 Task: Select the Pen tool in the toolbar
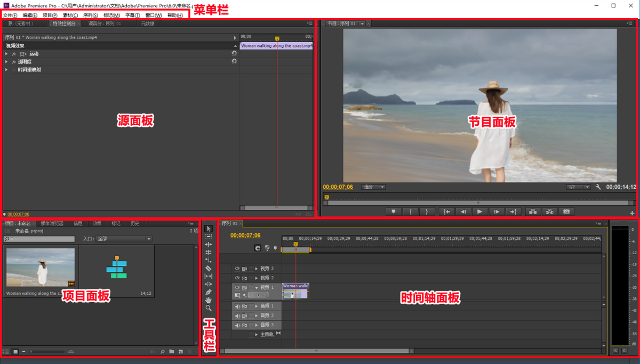click(209, 292)
